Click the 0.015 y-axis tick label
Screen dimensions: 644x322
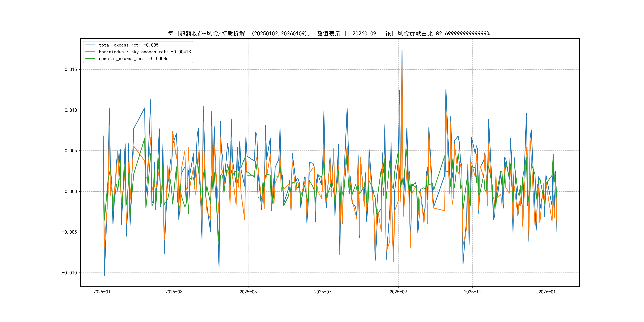[71, 70]
